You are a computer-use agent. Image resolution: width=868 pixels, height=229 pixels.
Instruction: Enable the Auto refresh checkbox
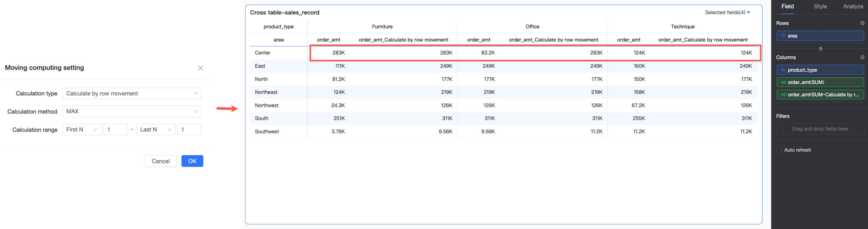[779, 150]
